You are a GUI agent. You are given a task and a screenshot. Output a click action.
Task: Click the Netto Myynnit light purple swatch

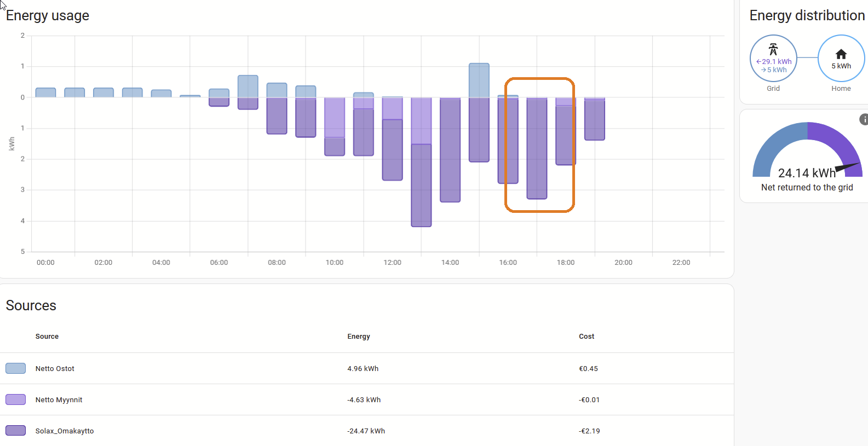15,399
